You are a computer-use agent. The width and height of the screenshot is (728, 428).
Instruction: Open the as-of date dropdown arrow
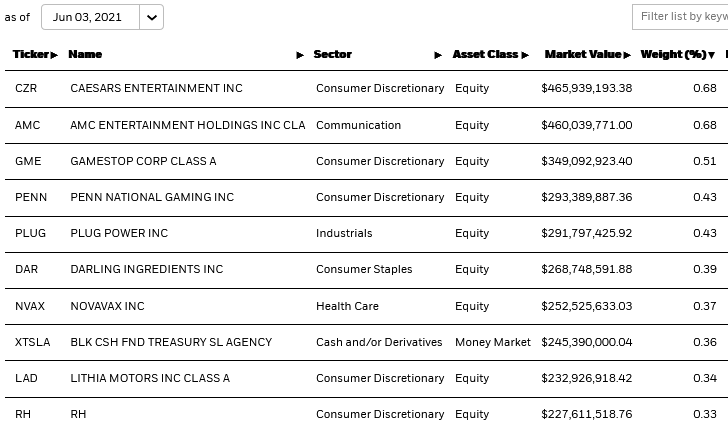pos(151,17)
